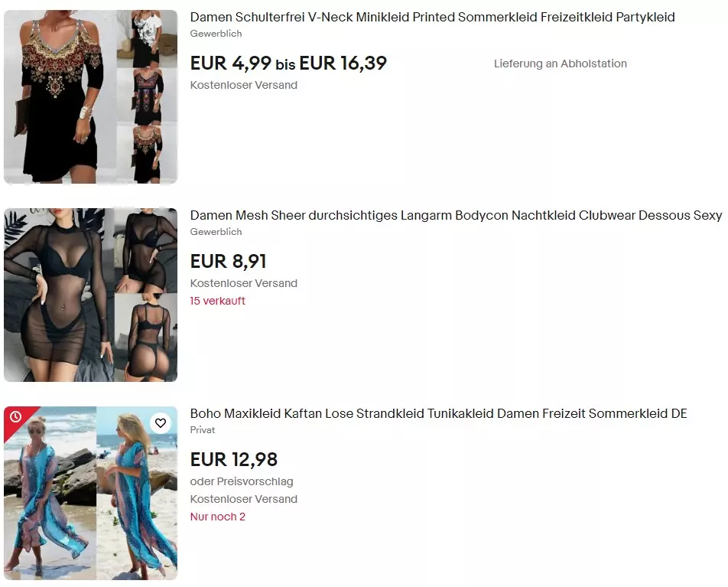Click the red clock badge on Boho Maxikleid image
Image resolution: width=728 pixels, height=587 pixels.
pos(16,416)
